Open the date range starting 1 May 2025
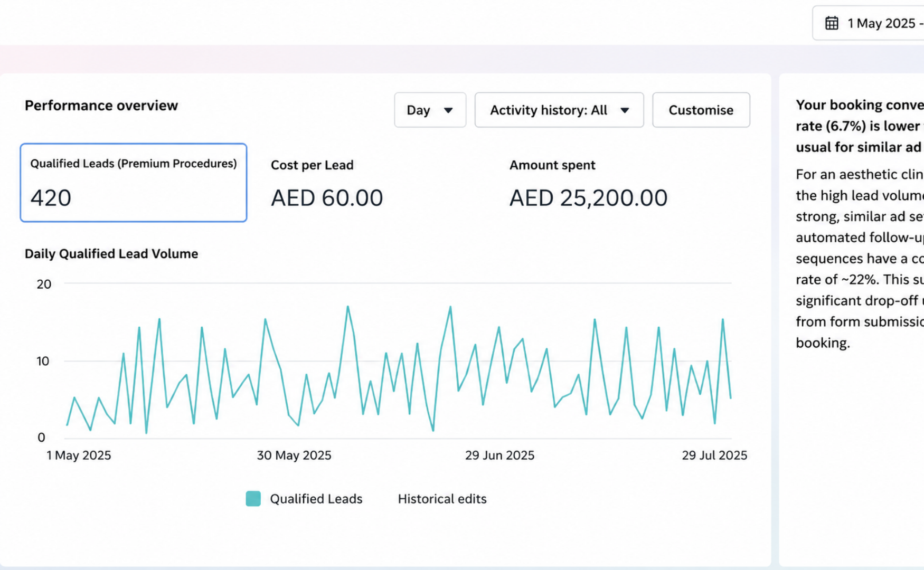The image size is (924, 570). (869, 23)
